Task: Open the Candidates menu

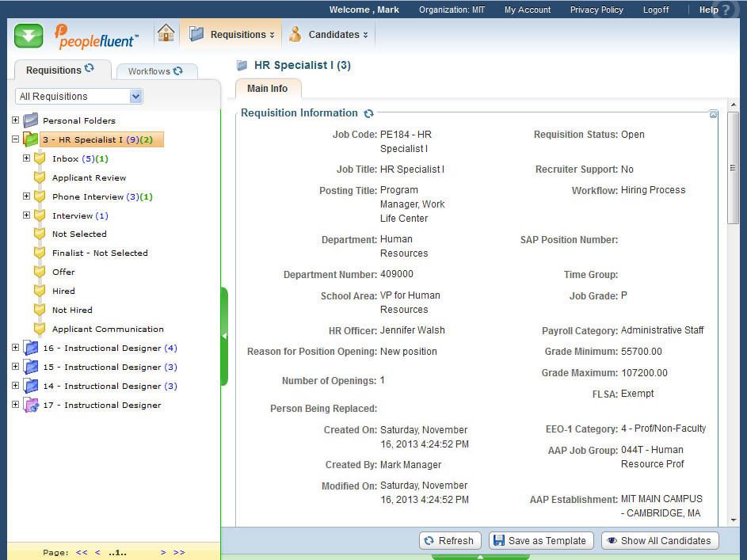Action: pyautogui.click(x=329, y=35)
